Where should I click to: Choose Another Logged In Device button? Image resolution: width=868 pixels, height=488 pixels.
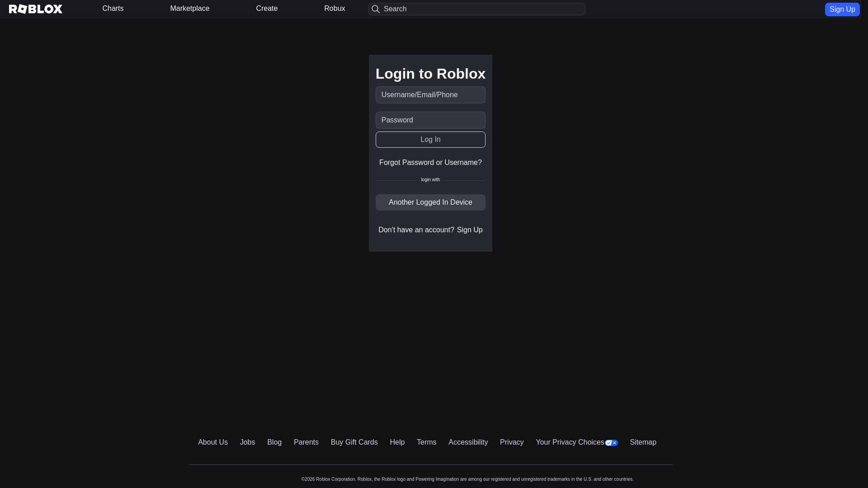[x=430, y=202]
